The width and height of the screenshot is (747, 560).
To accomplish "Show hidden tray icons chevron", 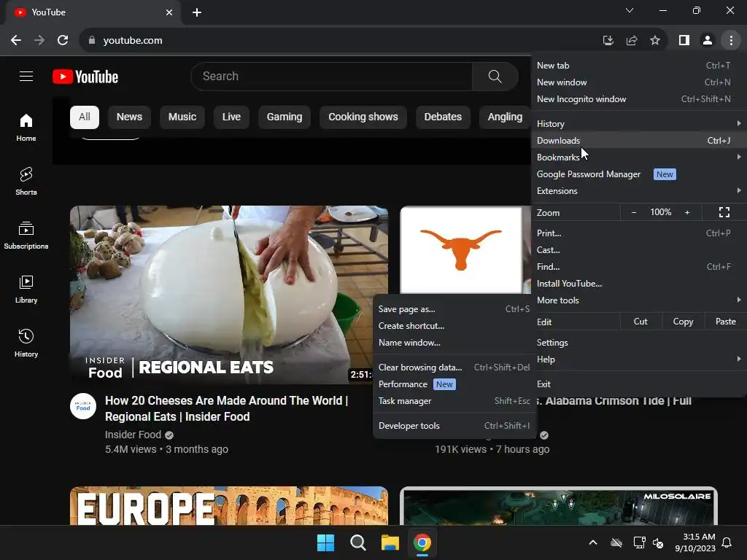I will pyautogui.click(x=593, y=542).
